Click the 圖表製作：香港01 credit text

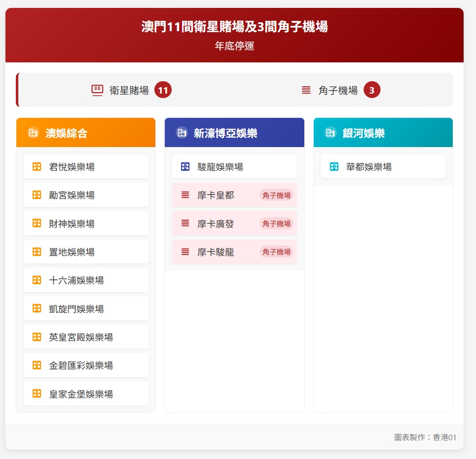point(425,437)
